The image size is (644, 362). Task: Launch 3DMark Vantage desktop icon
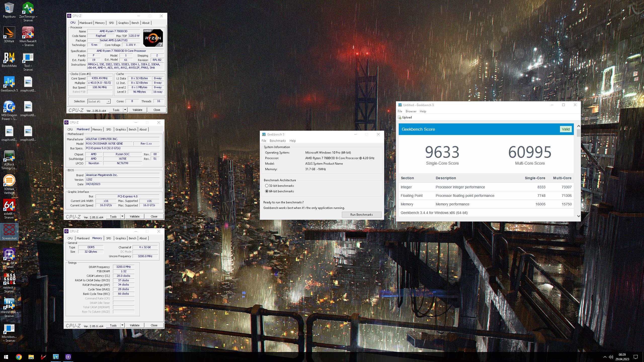pos(9,185)
